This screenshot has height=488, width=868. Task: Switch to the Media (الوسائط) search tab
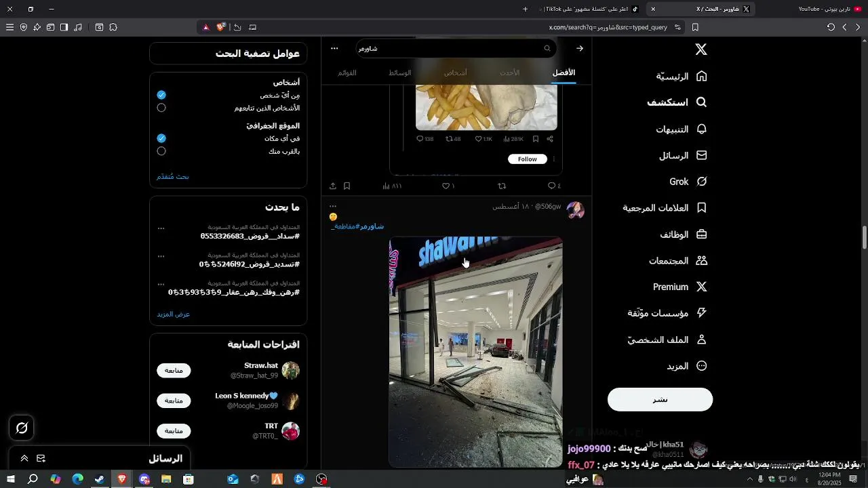tap(400, 73)
